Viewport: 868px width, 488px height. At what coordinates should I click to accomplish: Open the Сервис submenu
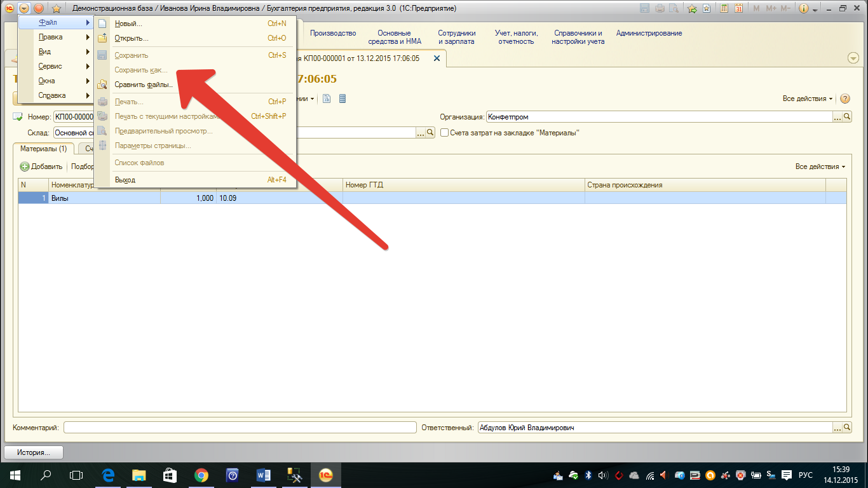click(x=56, y=66)
